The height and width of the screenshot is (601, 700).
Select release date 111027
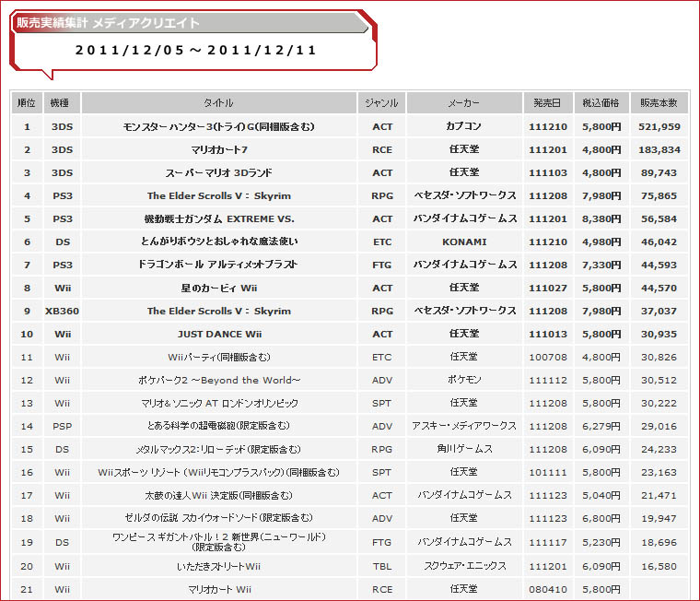[548, 289]
